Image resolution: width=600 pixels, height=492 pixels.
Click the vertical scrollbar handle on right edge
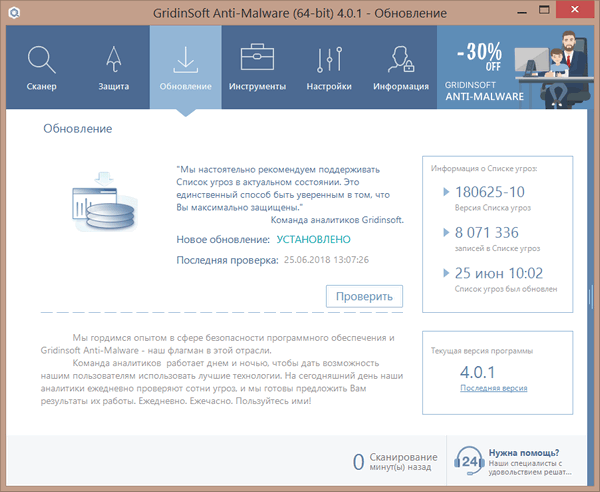pos(590,296)
